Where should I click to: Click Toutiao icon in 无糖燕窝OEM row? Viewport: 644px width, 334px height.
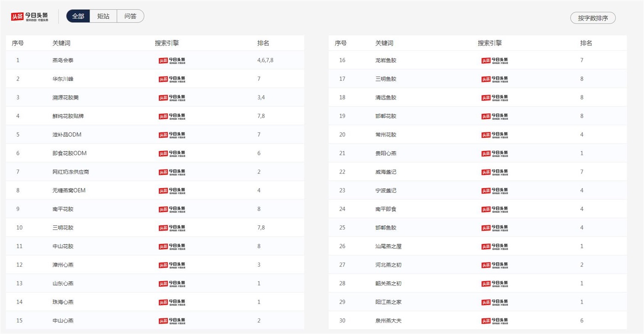pyautogui.click(x=172, y=191)
